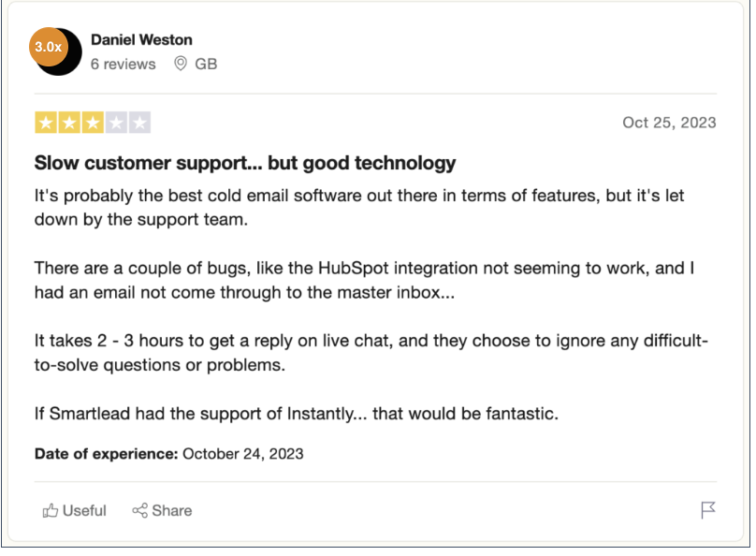Click the black circular profile avatar

60,53
